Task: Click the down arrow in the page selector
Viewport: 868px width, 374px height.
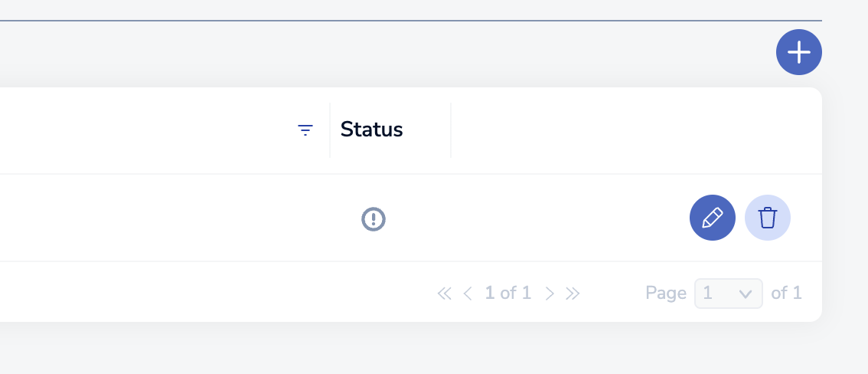Action: pos(746,294)
